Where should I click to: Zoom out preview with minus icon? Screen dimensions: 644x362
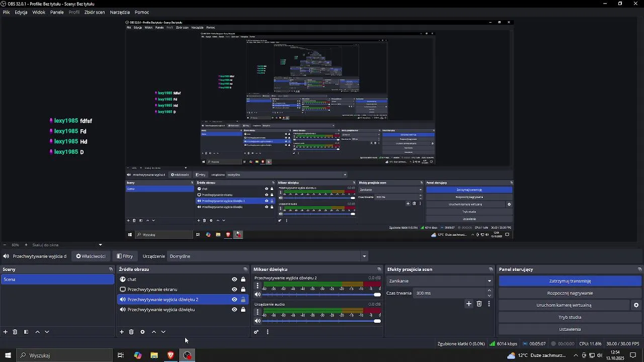tap(6, 245)
